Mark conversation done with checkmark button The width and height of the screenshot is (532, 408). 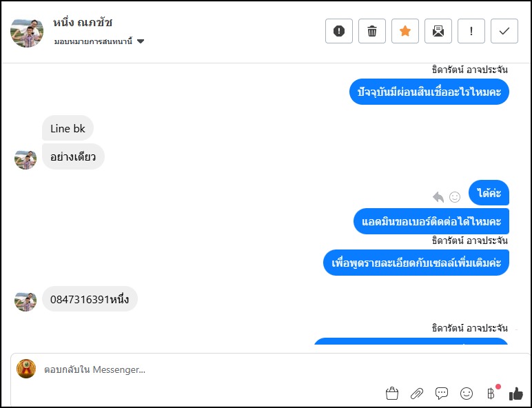[x=504, y=31]
